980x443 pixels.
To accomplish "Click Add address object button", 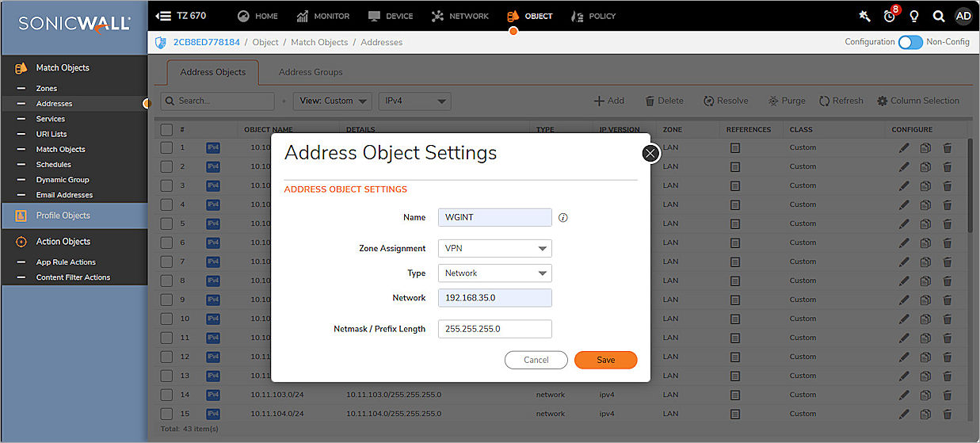I will (609, 101).
